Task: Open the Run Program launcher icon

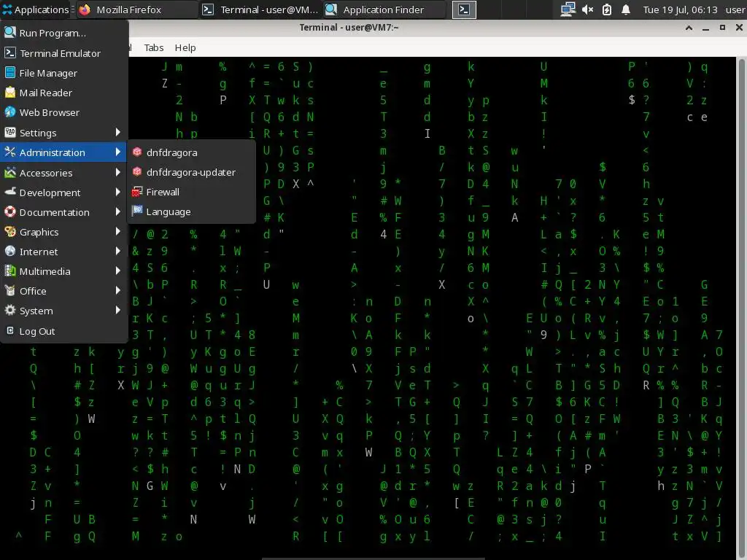Action: (x=9, y=32)
